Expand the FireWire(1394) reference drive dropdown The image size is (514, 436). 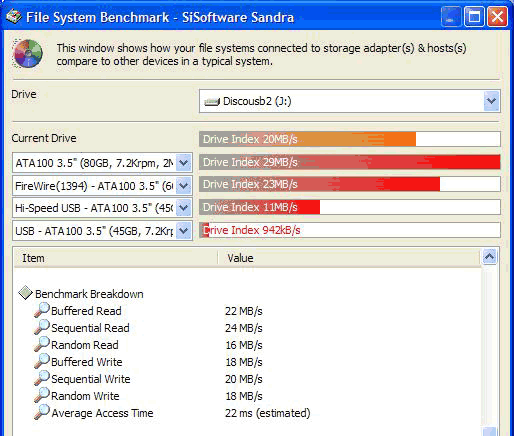point(183,186)
